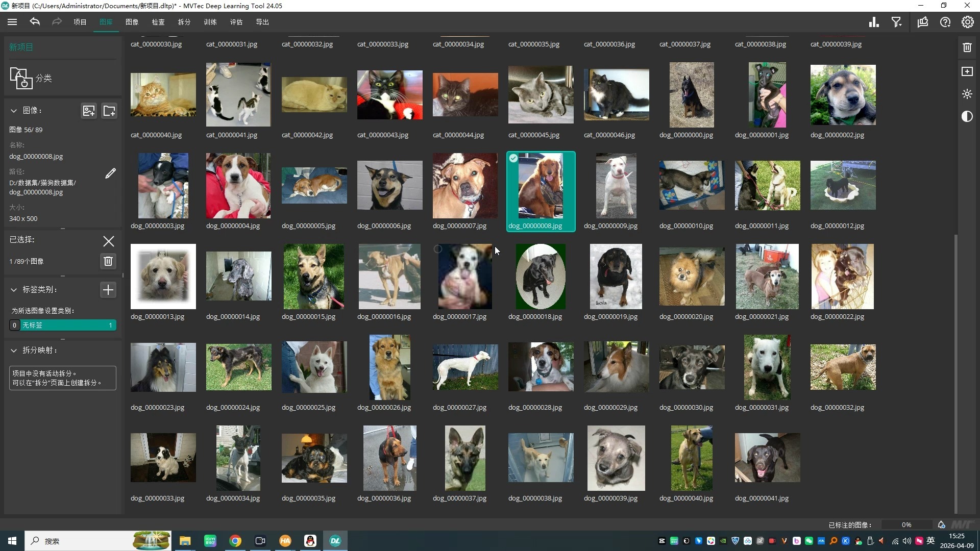Delete selected images with the trash icon

click(108, 261)
